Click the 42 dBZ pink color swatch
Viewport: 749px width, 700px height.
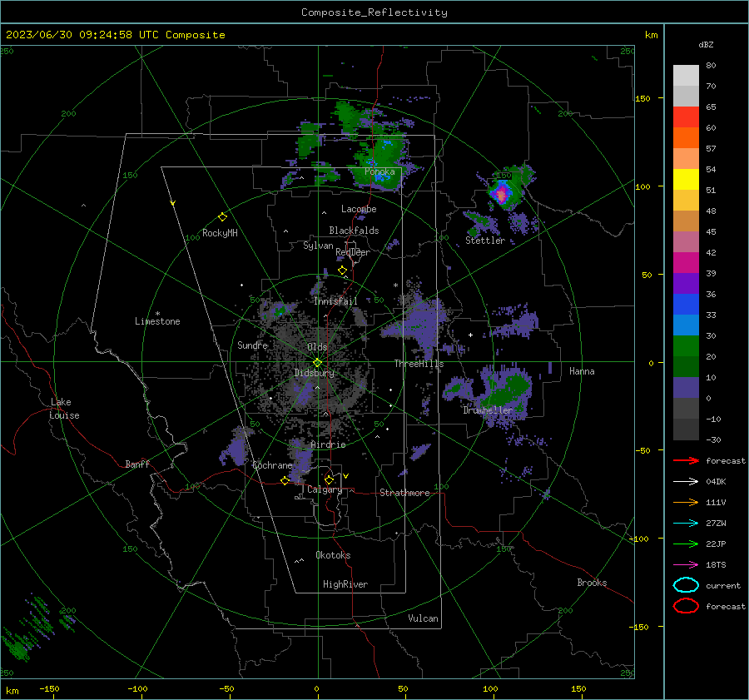(686, 241)
